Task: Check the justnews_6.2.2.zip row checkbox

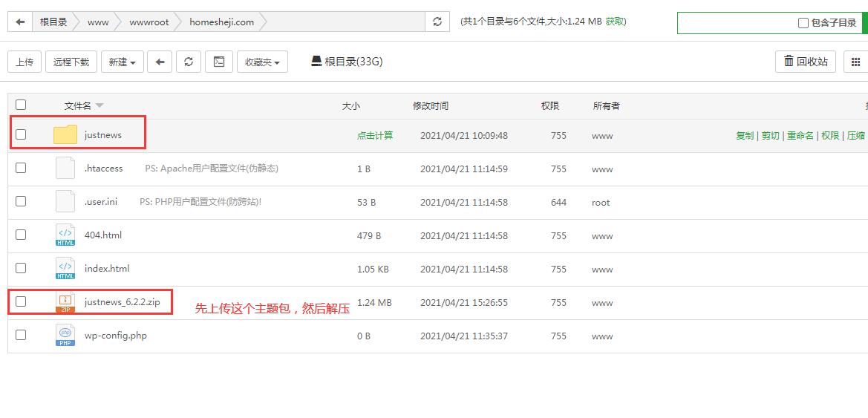Action: tap(21, 301)
